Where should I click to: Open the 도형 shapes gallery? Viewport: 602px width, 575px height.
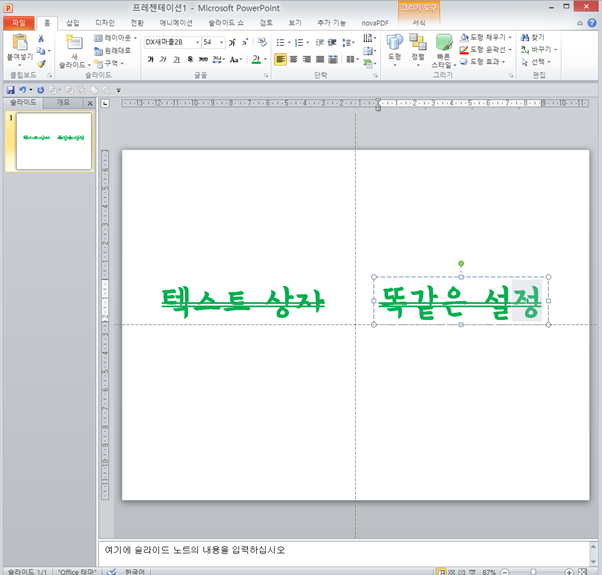point(394,50)
